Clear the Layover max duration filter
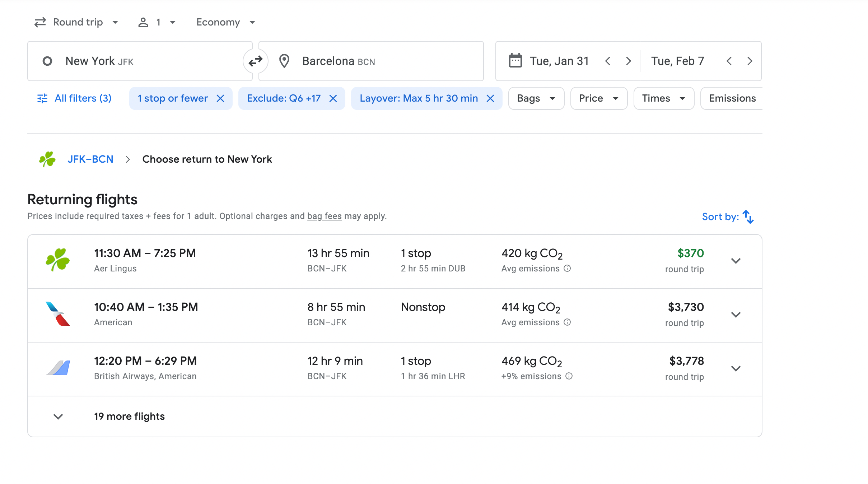The height and width of the screenshot is (484, 868). pyautogui.click(x=490, y=98)
